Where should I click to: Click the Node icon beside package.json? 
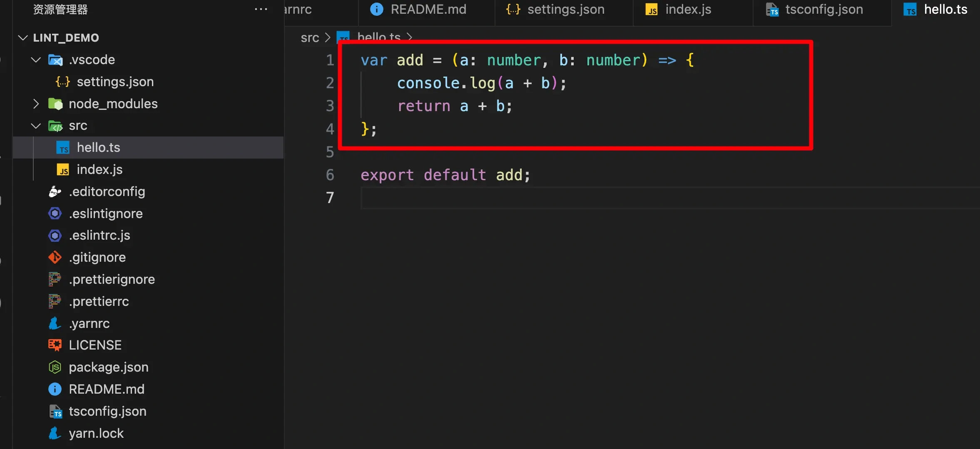pos(55,367)
